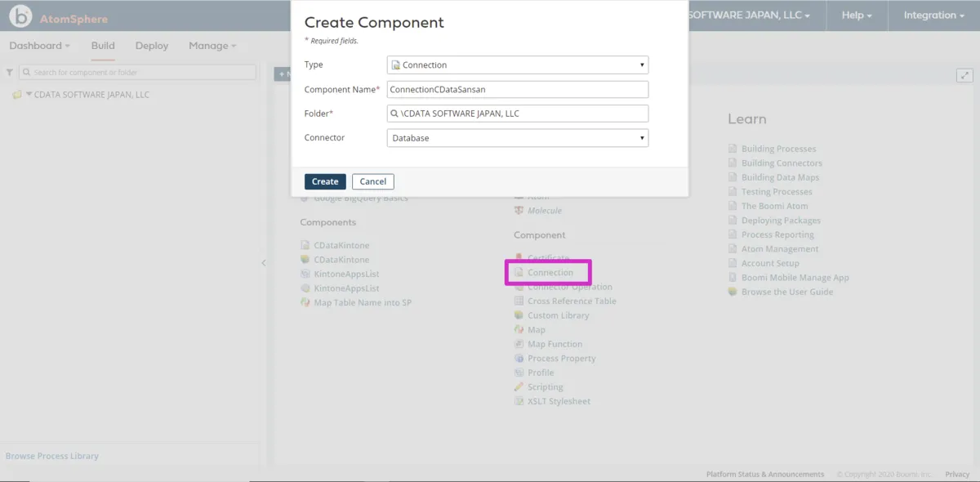980x482 pixels.
Task: Click the XSLT Stylesheet icon
Action: coord(519,402)
